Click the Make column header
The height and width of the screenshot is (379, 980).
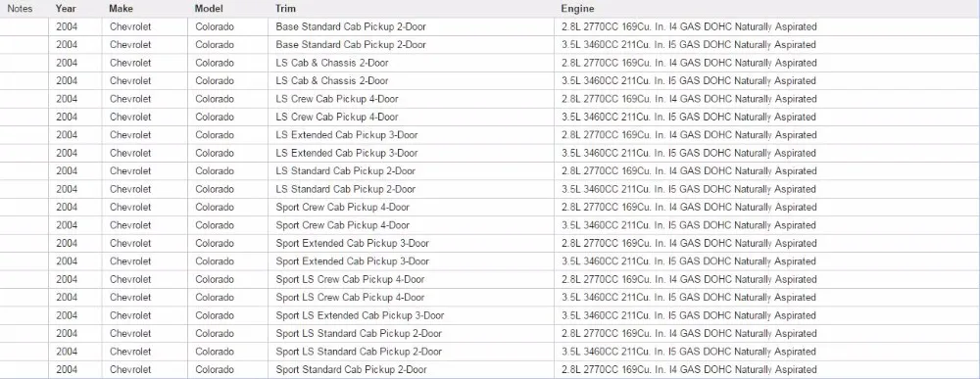[x=121, y=9]
